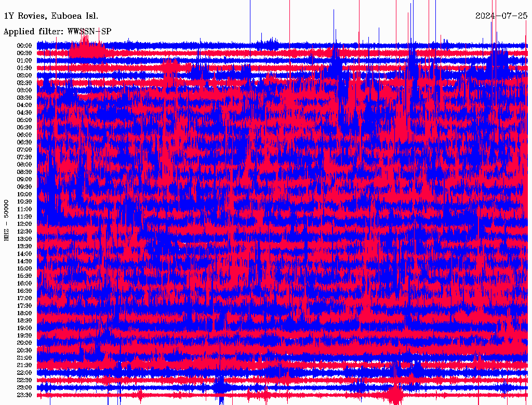Screen dimensions: 532x405
Task: Click the 23:00 time label
Action: pos(24,388)
